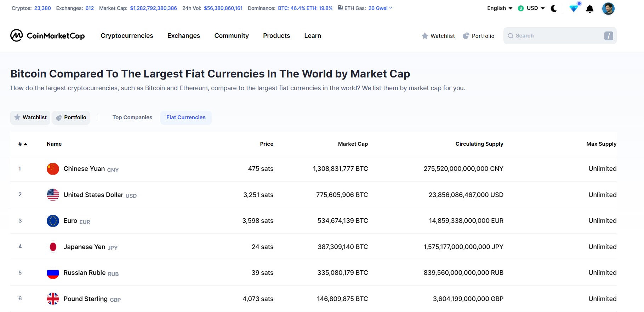Toggle dark mode moon icon
Image resolution: width=644 pixels, height=312 pixels.
[554, 8]
